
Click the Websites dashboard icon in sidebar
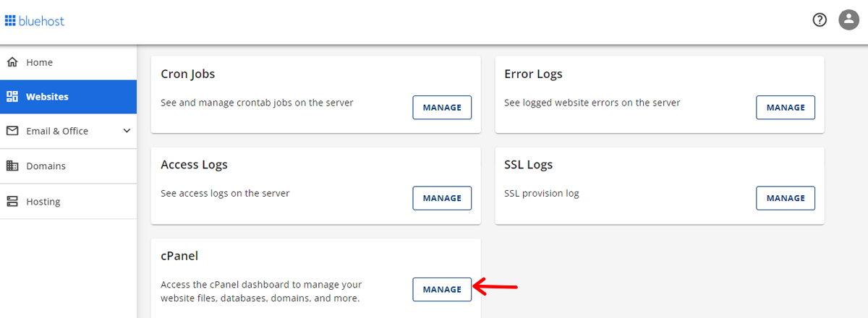point(12,97)
